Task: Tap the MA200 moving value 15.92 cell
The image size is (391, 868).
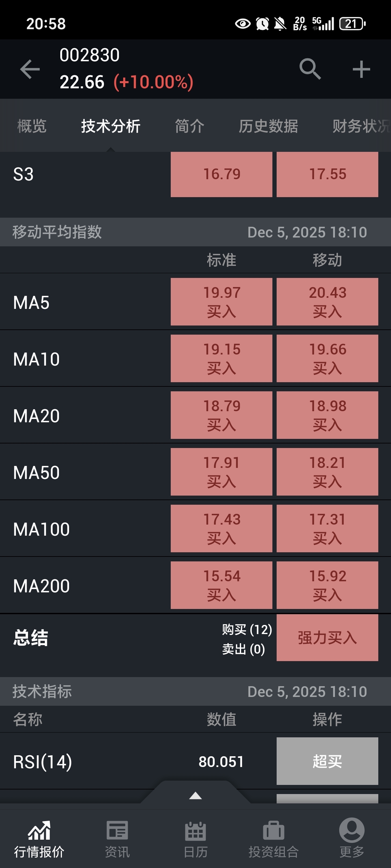Action: point(327,585)
